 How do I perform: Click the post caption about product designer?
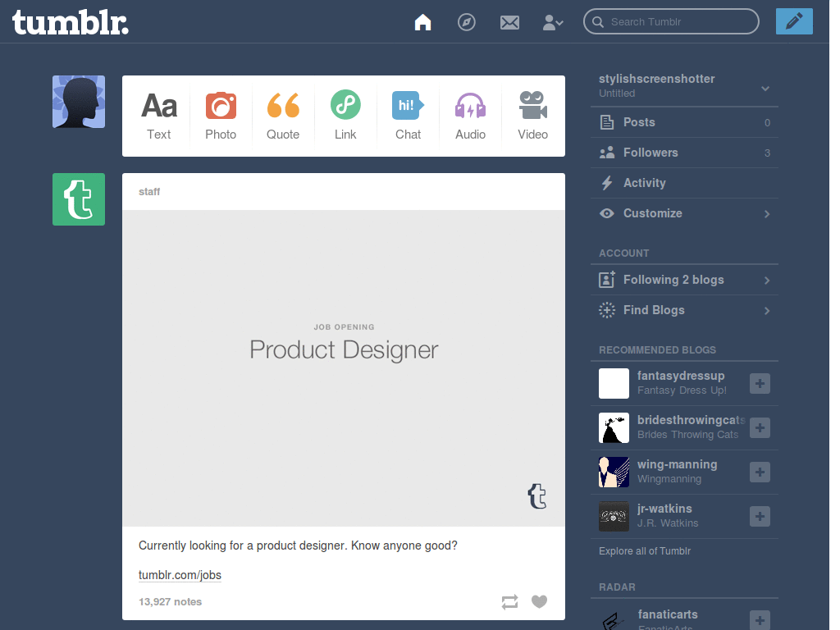pos(298,546)
